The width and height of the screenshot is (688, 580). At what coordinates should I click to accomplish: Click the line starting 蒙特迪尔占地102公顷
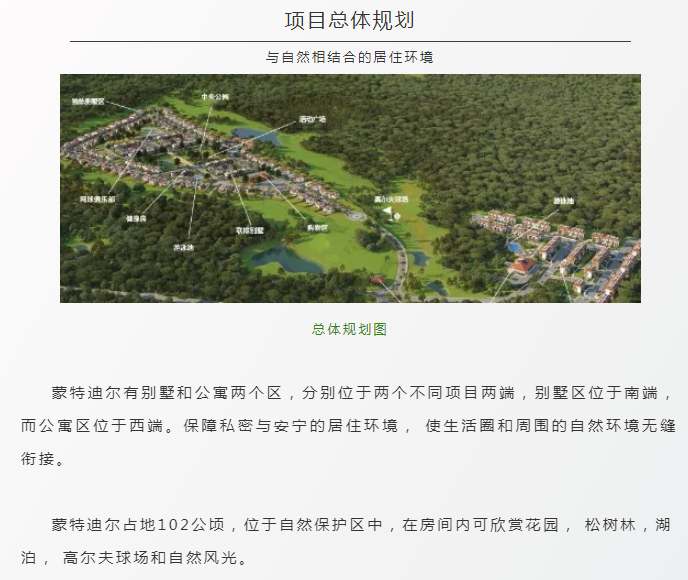[x=361, y=525]
